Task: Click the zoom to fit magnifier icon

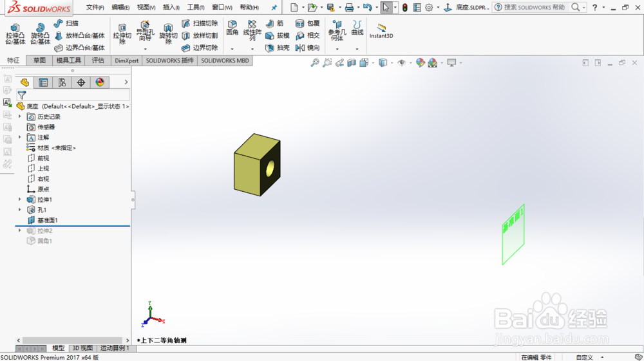Action: point(315,63)
